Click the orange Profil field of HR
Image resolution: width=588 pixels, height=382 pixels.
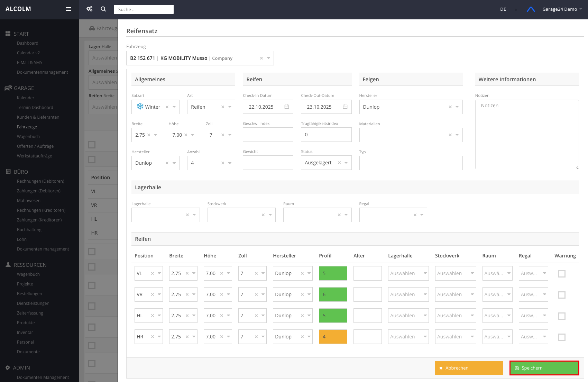(333, 337)
